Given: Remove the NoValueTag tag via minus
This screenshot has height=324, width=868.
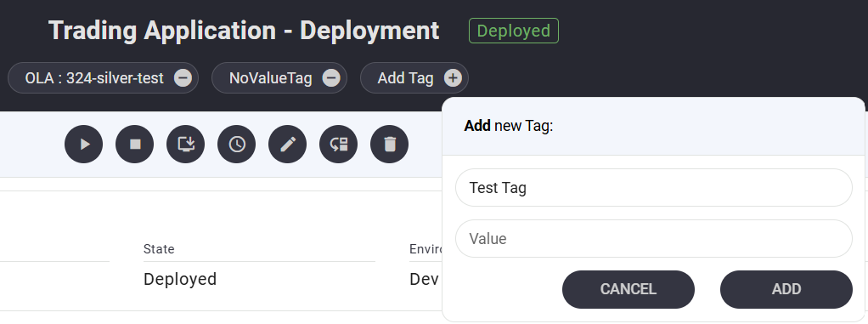Looking at the screenshot, I should point(331,78).
